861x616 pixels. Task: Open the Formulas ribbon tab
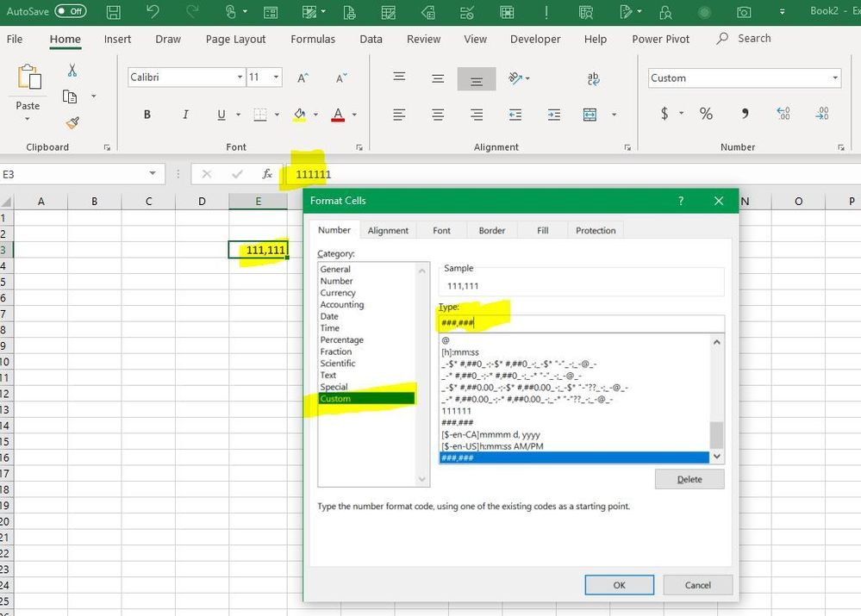point(313,39)
